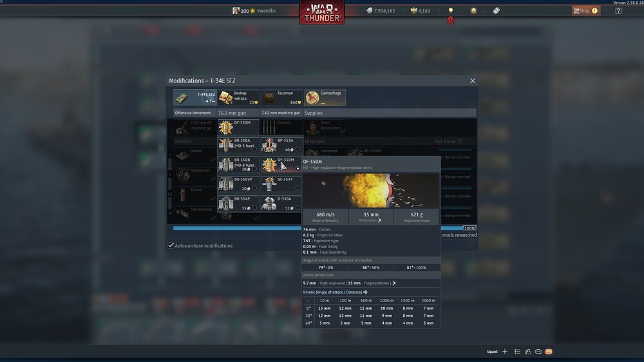Click the BR-350A shell icon
Viewport: 644px width, 362px height.
226,145
